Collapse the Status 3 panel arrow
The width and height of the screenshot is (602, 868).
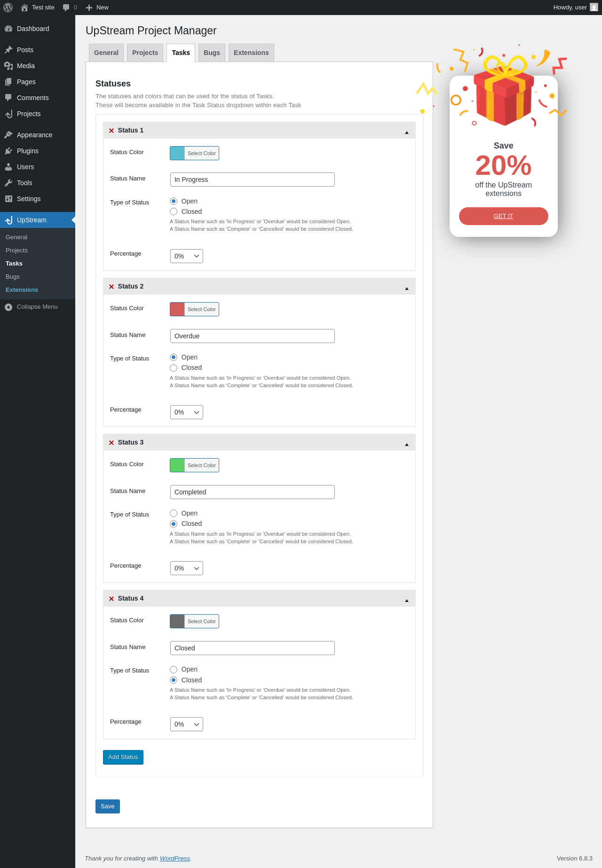click(407, 445)
